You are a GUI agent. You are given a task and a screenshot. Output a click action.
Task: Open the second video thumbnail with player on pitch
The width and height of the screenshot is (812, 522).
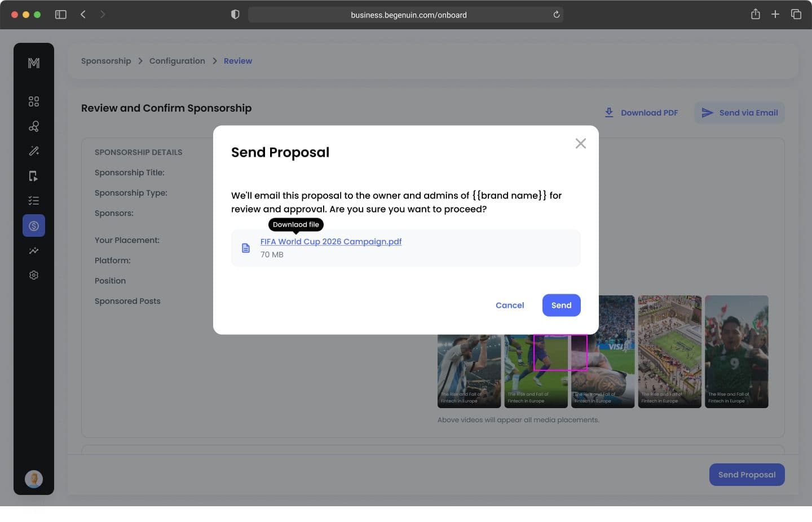click(536, 371)
